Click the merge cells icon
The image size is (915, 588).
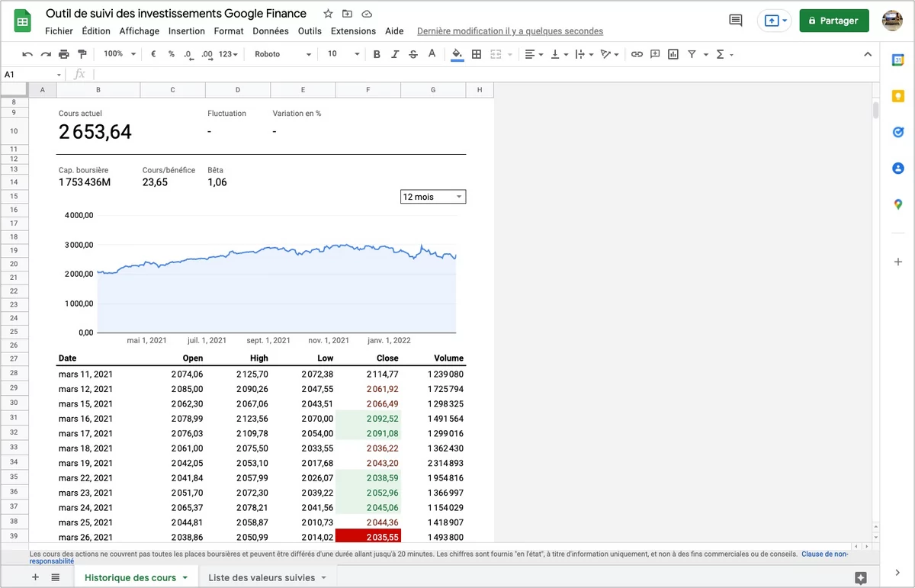496,54
